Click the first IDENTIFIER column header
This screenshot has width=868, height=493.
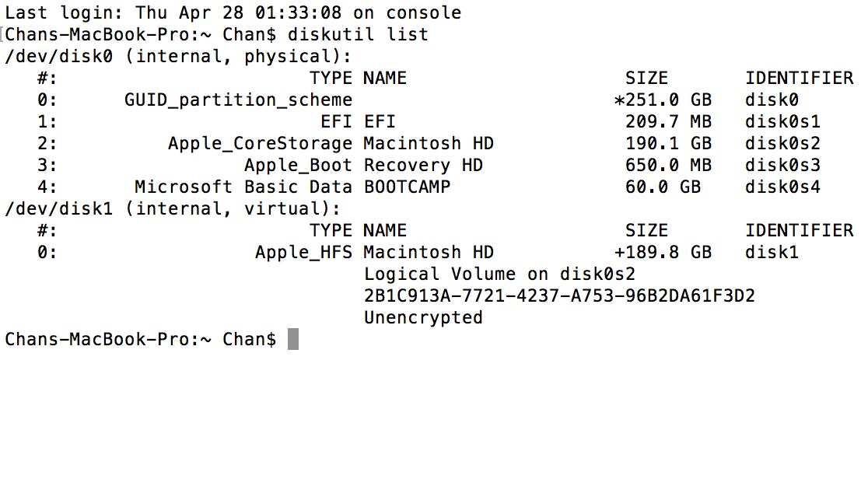799,79
